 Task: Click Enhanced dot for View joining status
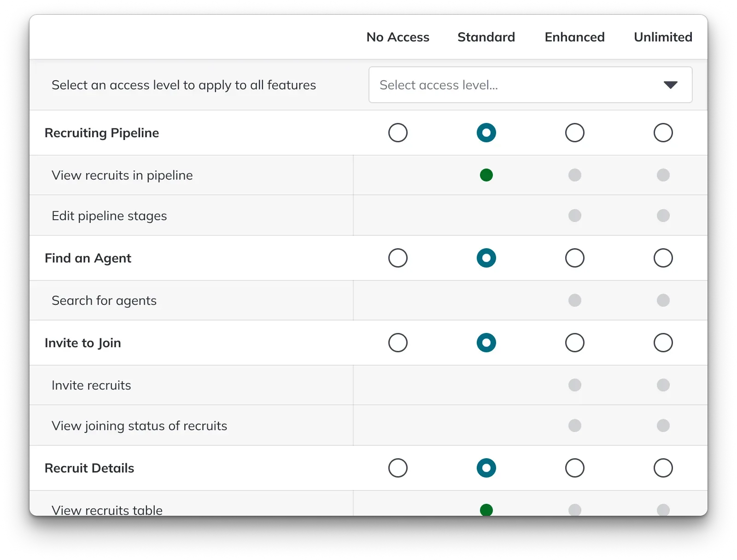575,426
